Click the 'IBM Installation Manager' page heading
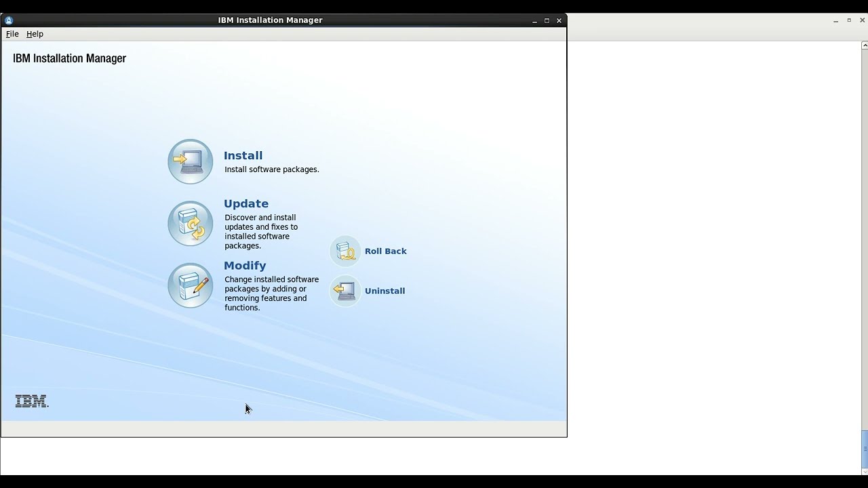Image resolution: width=868 pixels, height=488 pixels. 69,58
